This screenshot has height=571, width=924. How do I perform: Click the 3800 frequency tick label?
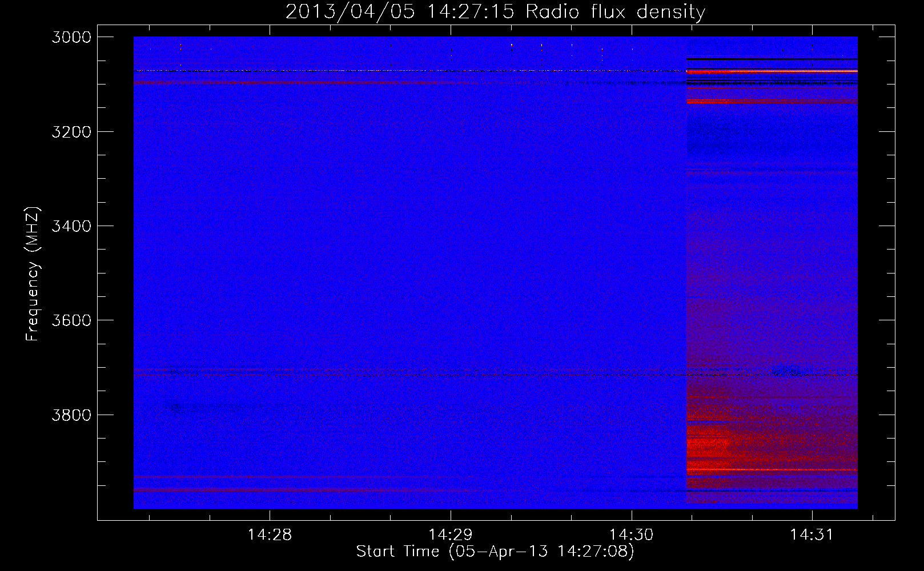coord(71,415)
